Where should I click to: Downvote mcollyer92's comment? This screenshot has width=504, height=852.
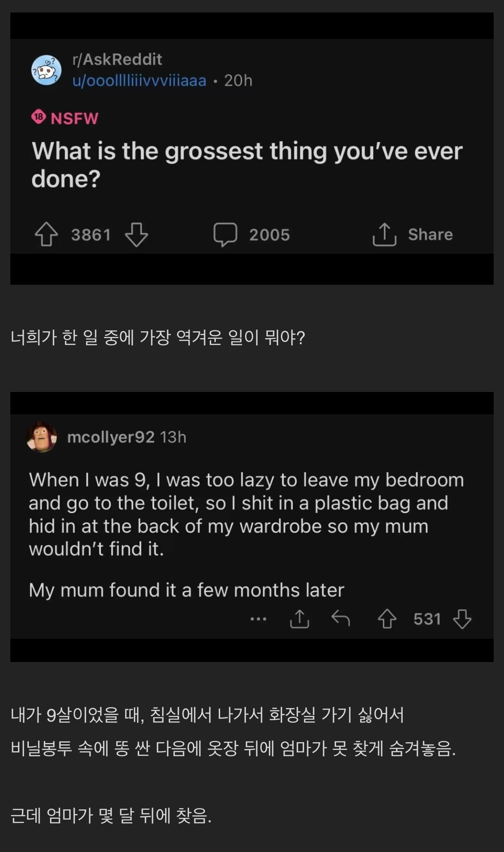[x=462, y=619]
